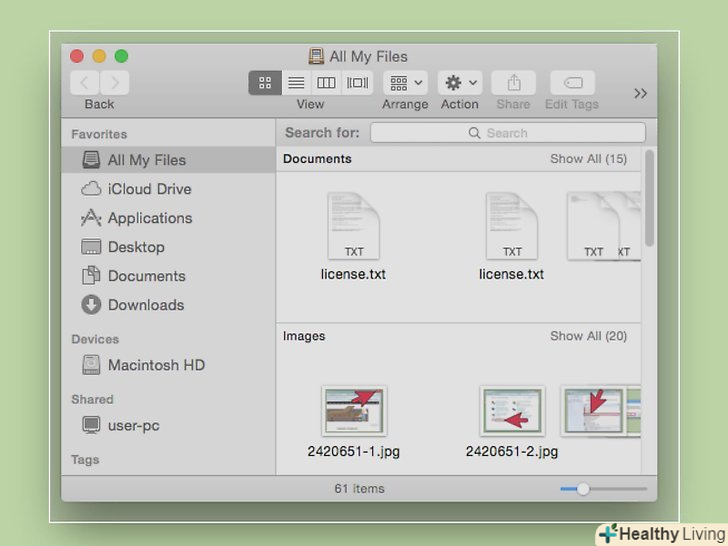Screen dimensions: 728x546
Task: Switch to list view mode
Action: (x=296, y=83)
